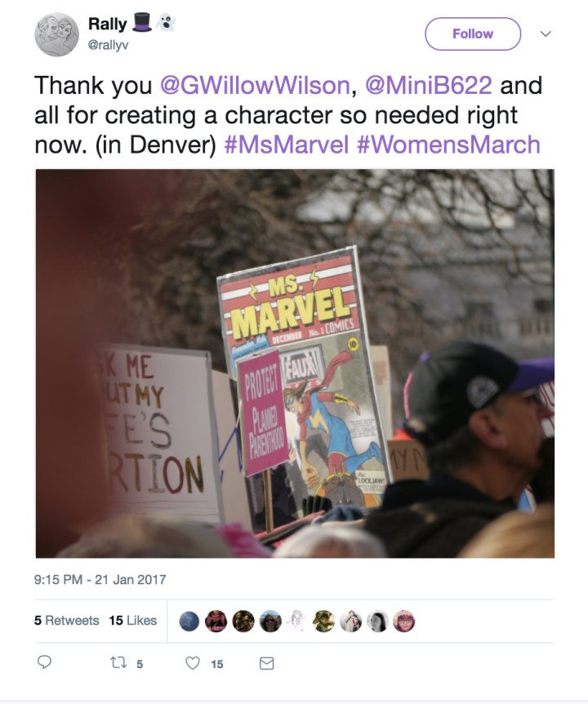This screenshot has height=704, width=588.
Task: View the 15 Likes list
Action: pos(133,621)
